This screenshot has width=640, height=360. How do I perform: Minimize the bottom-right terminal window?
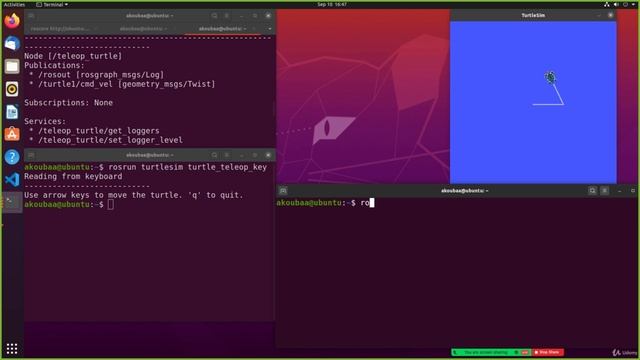[x=620, y=191]
